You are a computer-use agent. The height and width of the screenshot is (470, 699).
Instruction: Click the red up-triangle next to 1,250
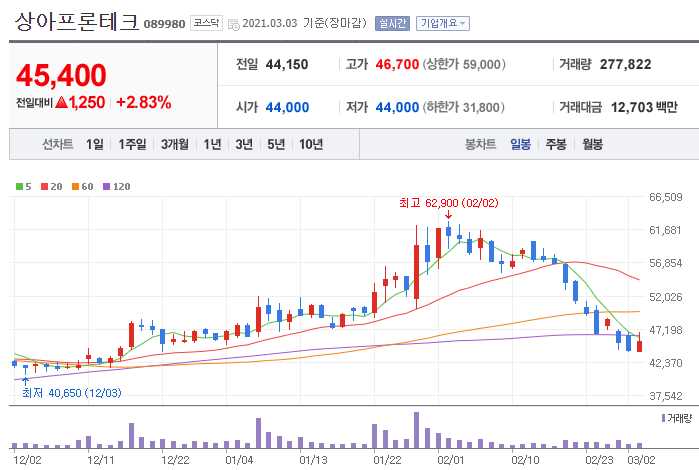tap(62, 103)
